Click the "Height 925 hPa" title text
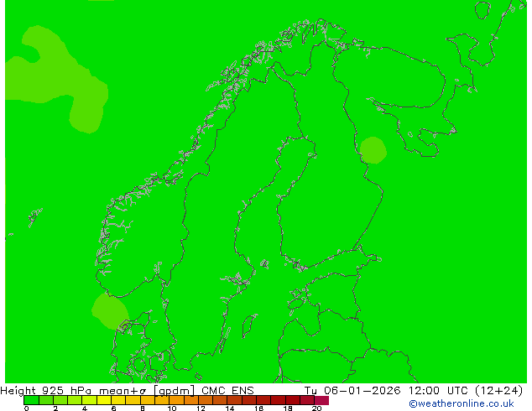Viewport: 532px width, 411px height. pos(46,391)
